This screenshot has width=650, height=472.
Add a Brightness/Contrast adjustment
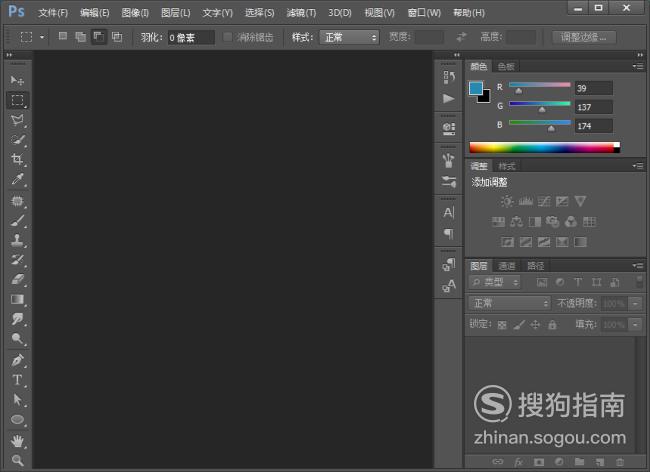507,201
